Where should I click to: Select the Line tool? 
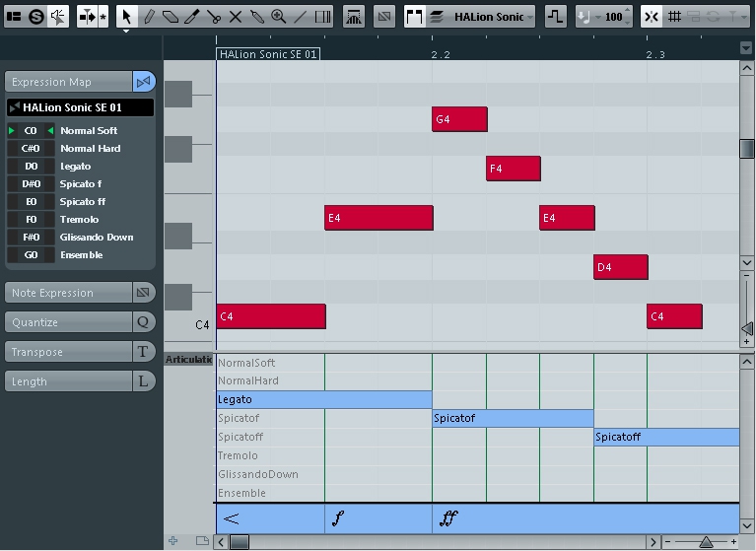tap(301, 17)
